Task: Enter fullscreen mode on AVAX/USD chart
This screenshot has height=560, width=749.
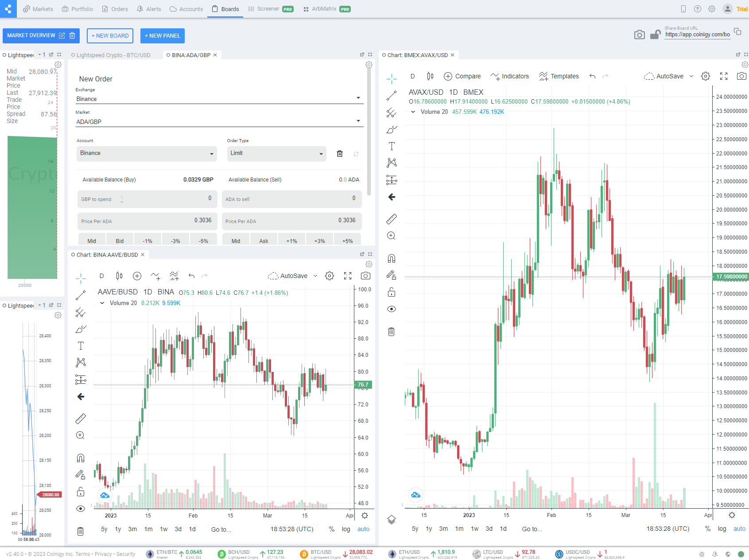Action: [724, 76]
